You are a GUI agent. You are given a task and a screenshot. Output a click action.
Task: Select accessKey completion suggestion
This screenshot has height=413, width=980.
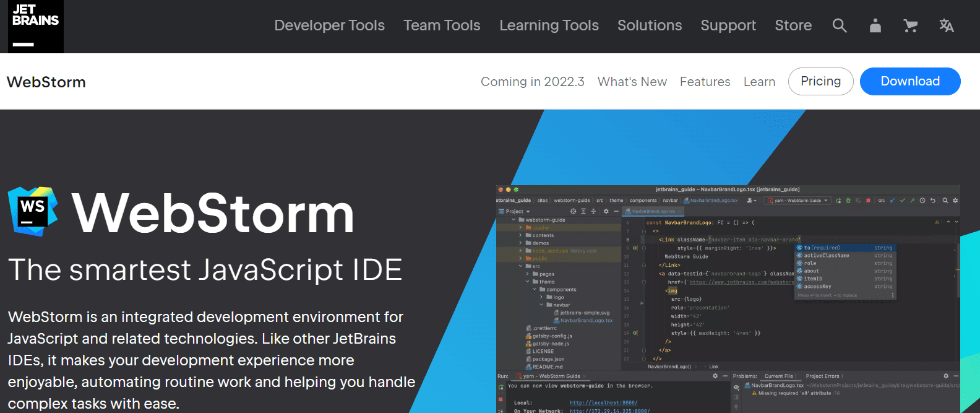tap(844, 287)
